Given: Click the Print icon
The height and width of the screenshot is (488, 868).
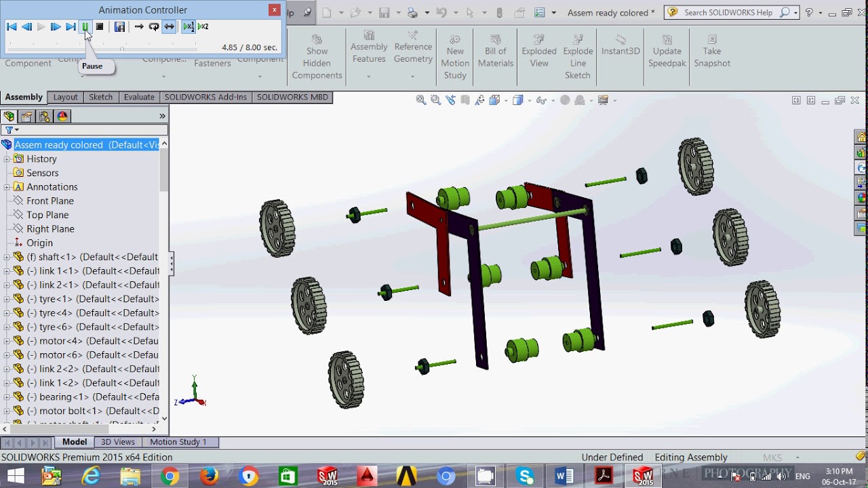Looking at the screenshot, I should [x=412, y=12].
